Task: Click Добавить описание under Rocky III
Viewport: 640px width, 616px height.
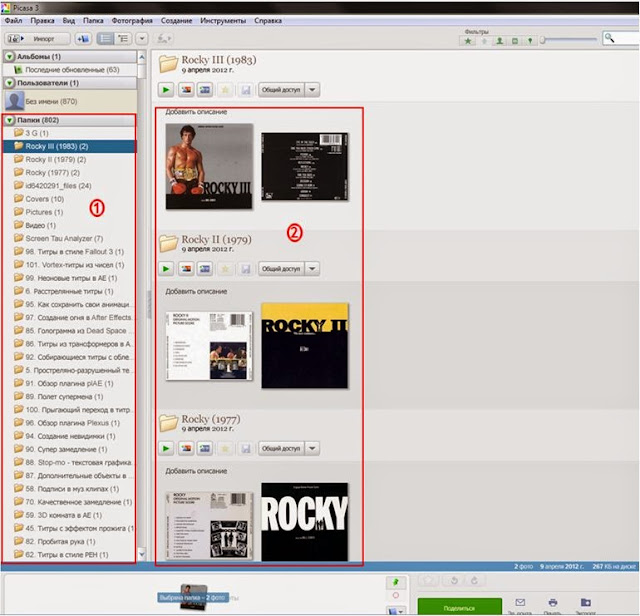Action: (x=196, y=112)
